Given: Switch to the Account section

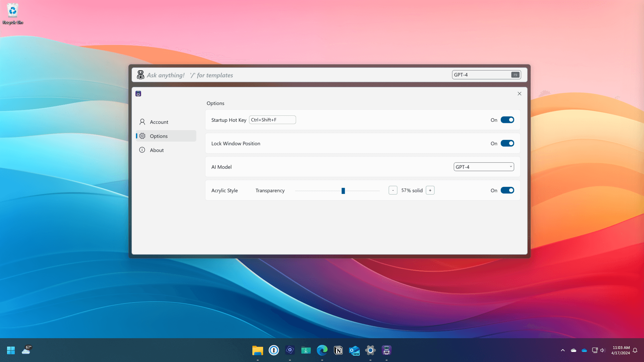Looking at the screenshot, I should pyautogui.click(x=159, y=122).
